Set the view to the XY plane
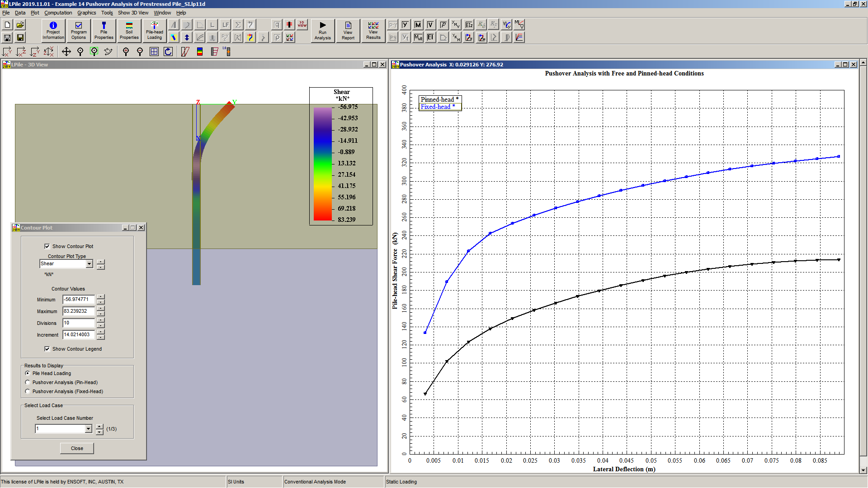 7,52
